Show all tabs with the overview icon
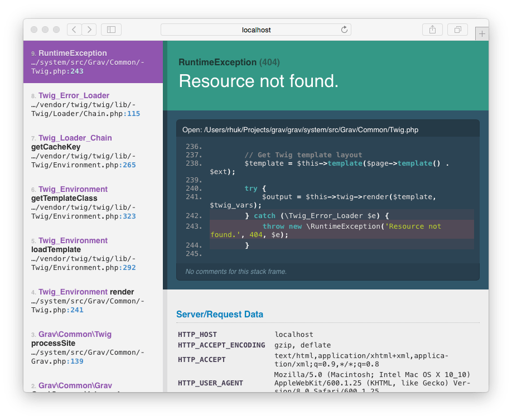Screen dimensions: 512x420 pyautogui.click(x=457, y=30)
